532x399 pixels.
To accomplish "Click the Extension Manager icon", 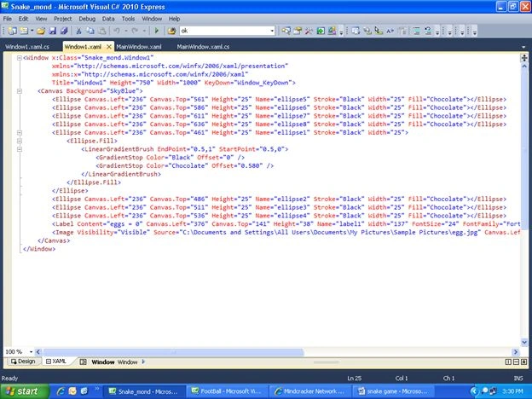I will tap(332, 31).
